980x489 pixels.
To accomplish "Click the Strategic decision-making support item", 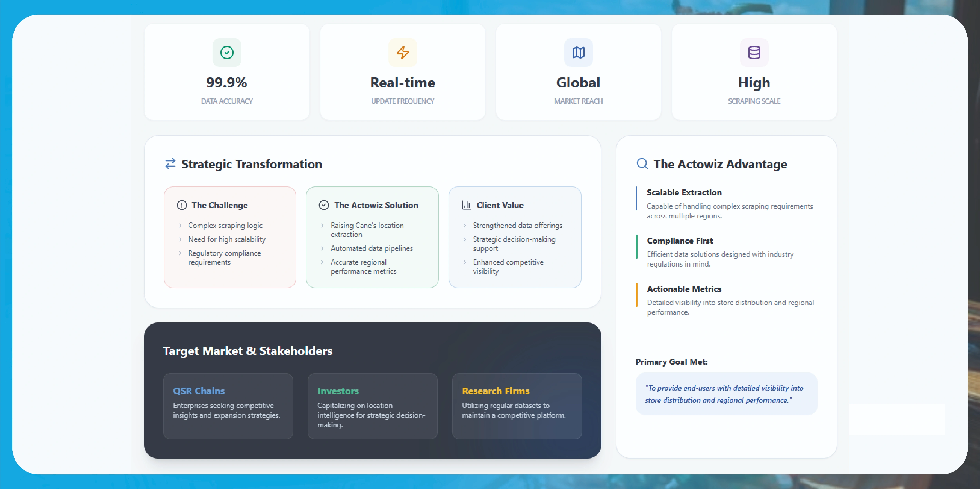I will point(514,244).
